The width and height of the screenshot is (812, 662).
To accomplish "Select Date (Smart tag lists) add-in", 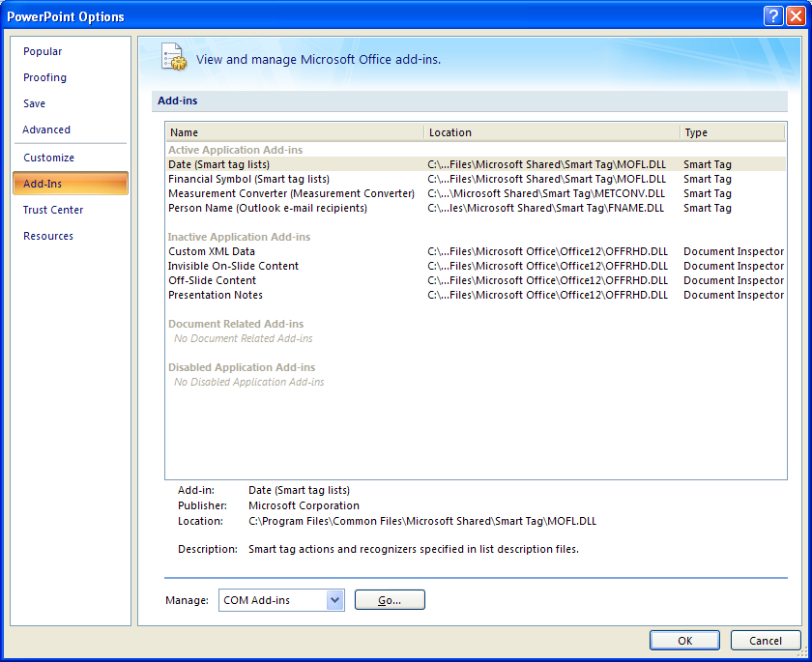I will (476, 164).
